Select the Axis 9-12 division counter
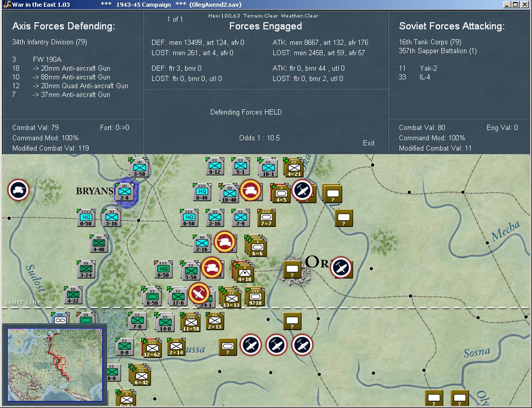Image resolution: width=532 pixels, height=408 pixels. pos(215,166)
